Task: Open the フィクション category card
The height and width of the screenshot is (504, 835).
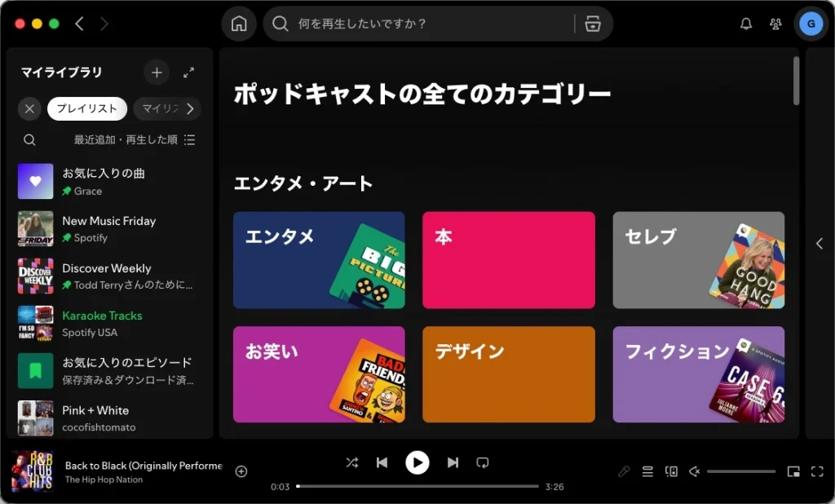Action: [699, 374]
